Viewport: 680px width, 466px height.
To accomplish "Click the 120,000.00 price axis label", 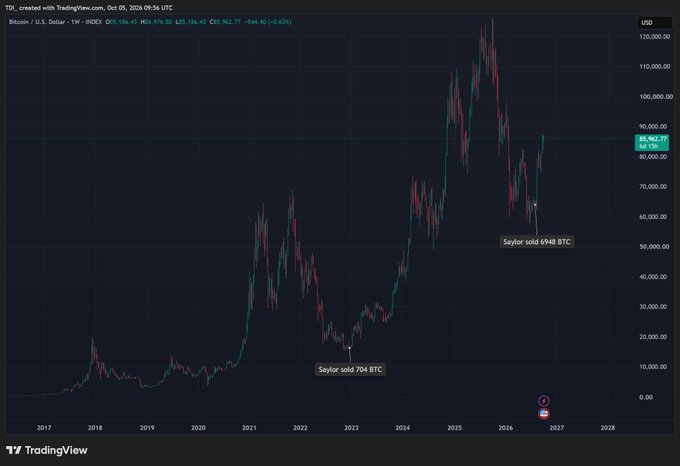I will click(654, 37).
